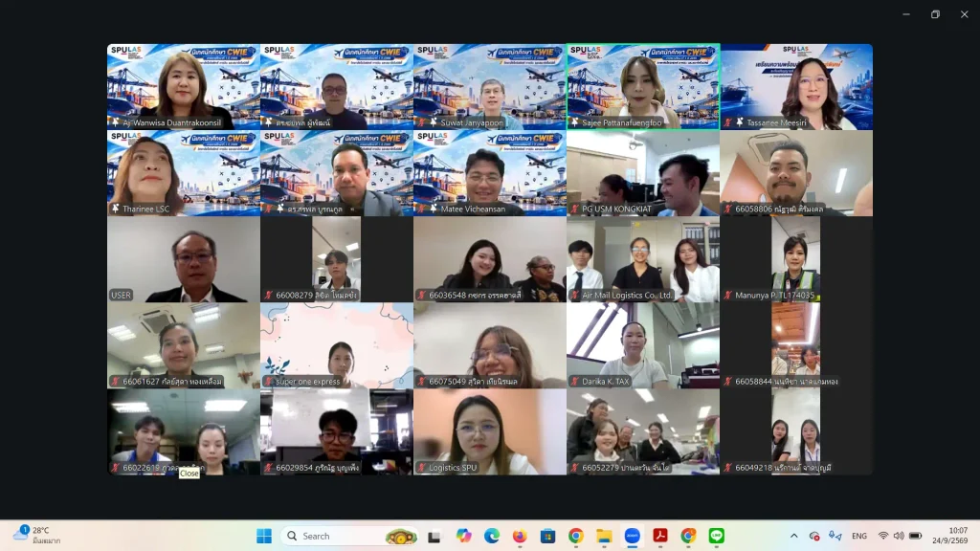Show hidden system tray icons
Viewport: 980px width, 551px height.
[793, 536]
